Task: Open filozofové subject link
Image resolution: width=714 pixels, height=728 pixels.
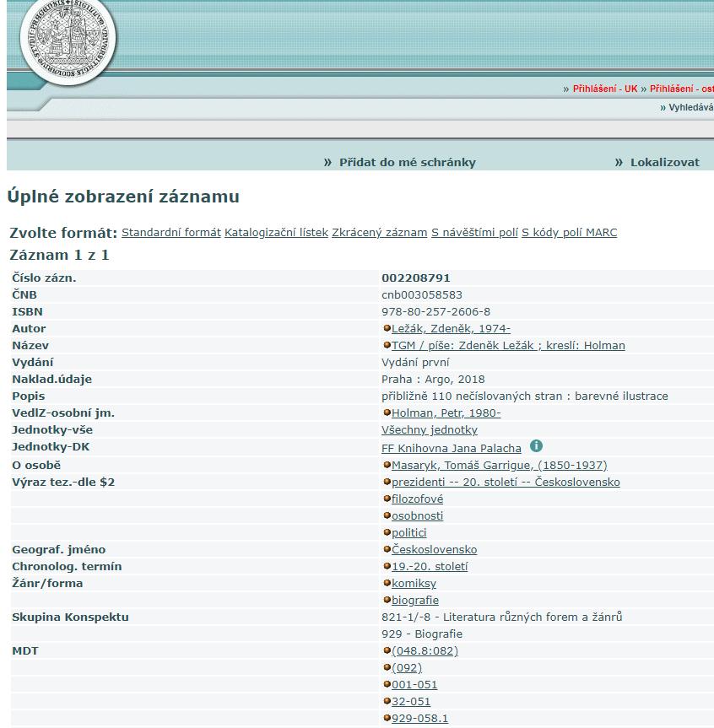Action: tap(417, 499)
